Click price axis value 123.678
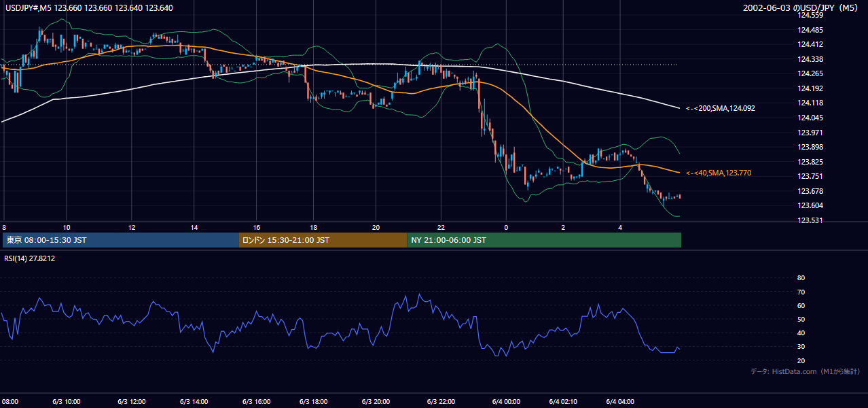The height and width of the screenshot is (408, 868). 810,191
